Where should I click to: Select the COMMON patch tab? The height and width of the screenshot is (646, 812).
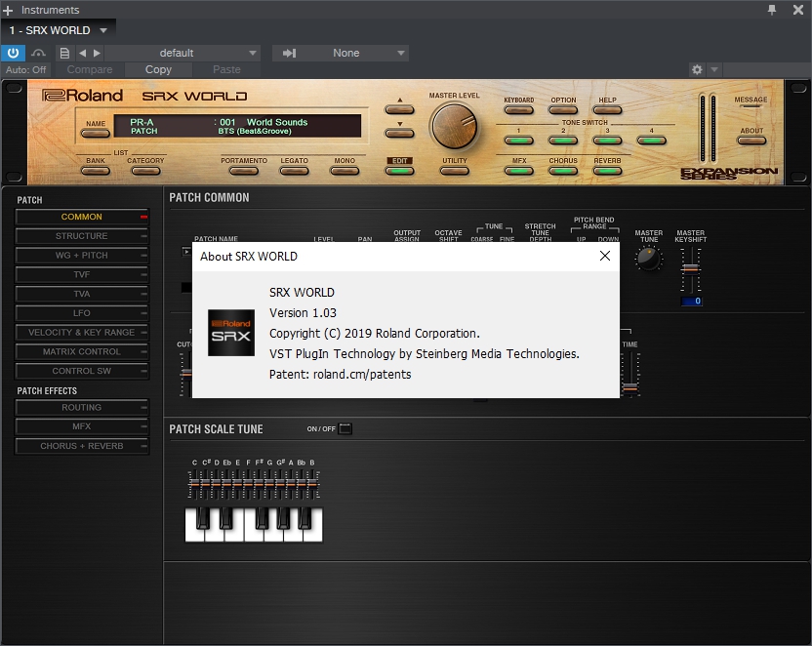[82, 217]
